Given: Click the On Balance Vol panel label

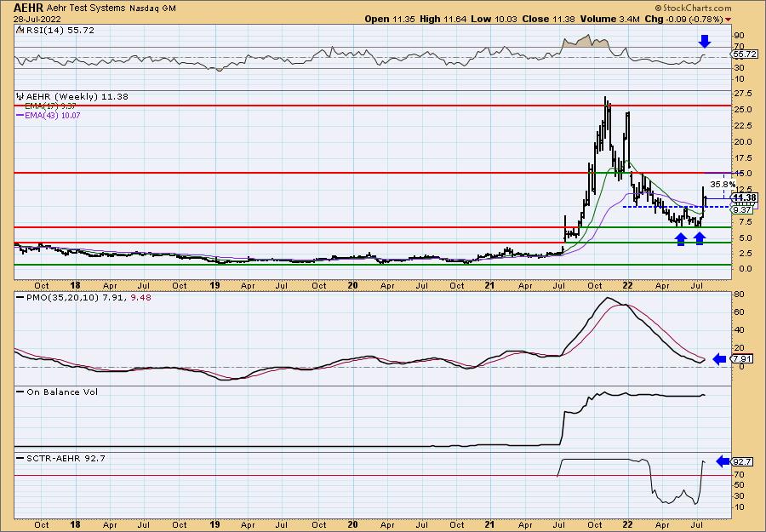Looking at the screenshot, I should [x=62, y=392].
